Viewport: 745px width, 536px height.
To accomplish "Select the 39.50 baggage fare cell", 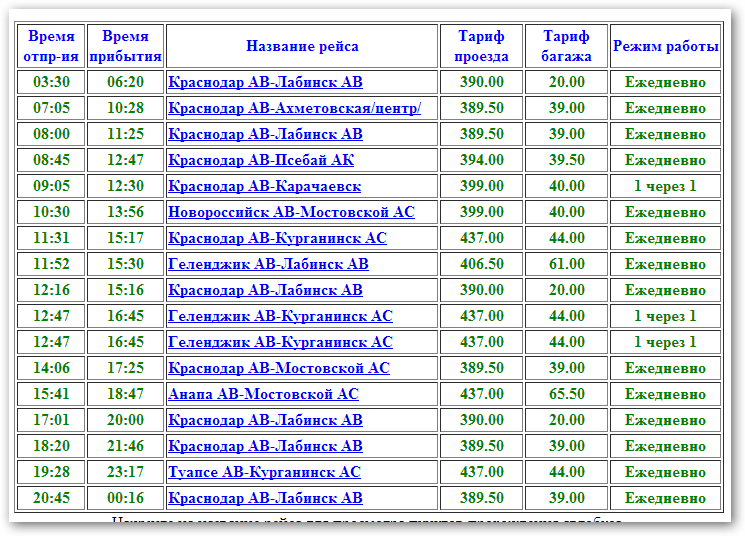I will pyautogui.click(x=566, y=160).
